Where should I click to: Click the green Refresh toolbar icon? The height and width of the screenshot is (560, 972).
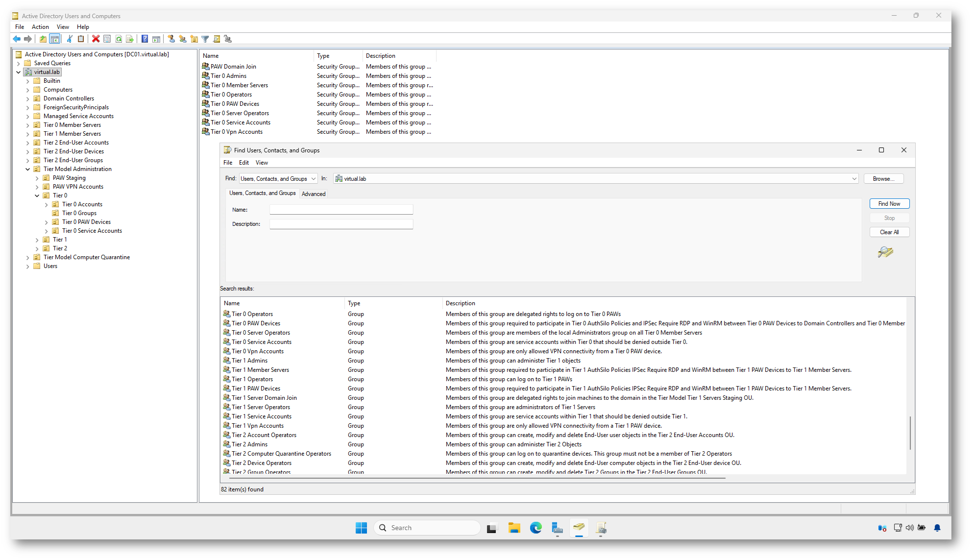[x=119, y=39]
